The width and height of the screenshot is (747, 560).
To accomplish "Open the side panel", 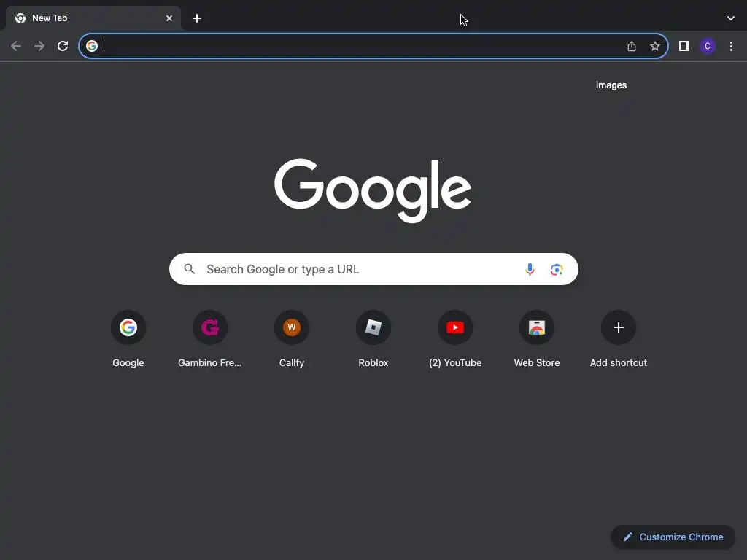I will tap(684, 46).
